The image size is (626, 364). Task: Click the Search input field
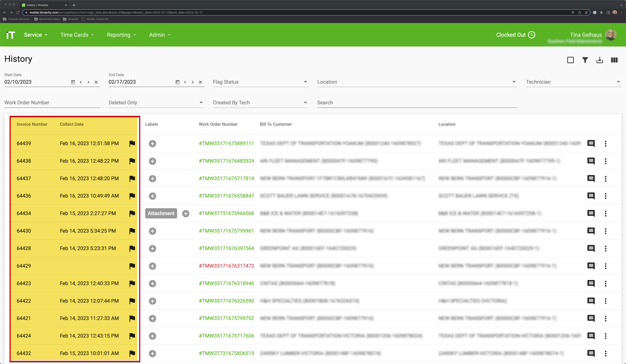pyautogui.click(x=417, y=103)
